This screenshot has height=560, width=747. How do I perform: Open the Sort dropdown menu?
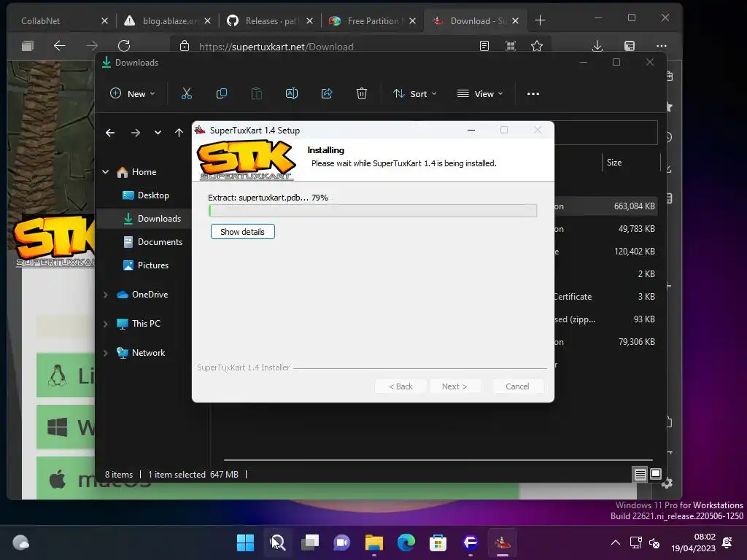[414, 94]
